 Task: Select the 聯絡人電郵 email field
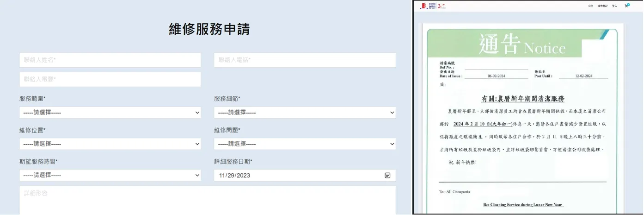tap(110, 79)
